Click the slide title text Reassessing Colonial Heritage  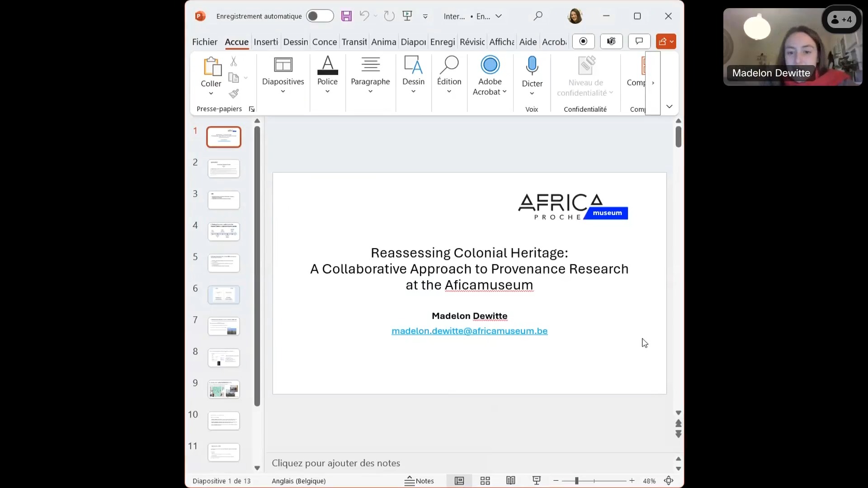click(469, 253)
